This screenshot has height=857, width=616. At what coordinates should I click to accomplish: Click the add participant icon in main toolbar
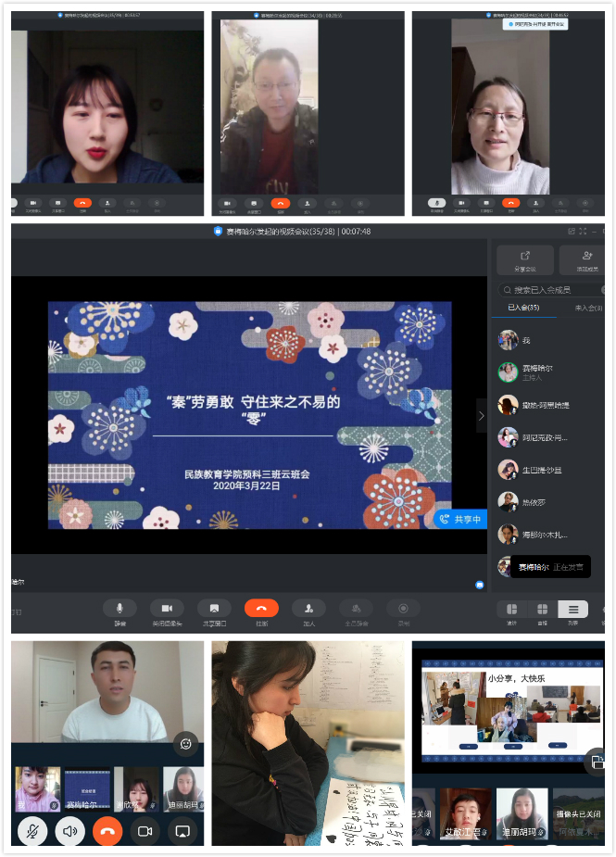[308, 609]
